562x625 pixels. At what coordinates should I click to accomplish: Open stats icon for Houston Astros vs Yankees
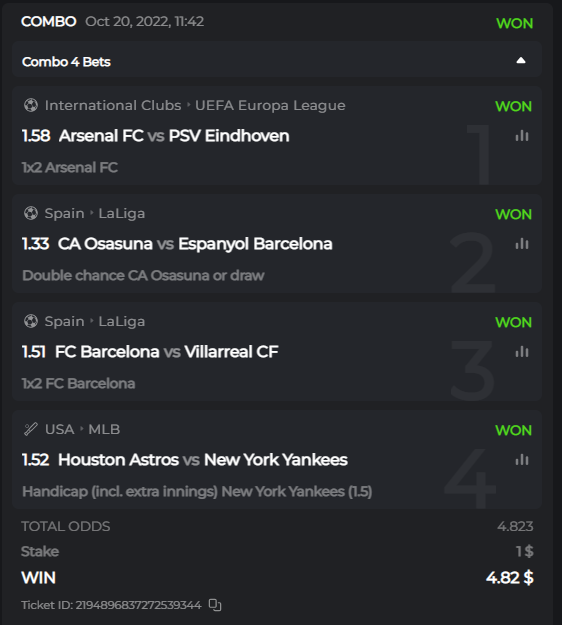point(522,460)
